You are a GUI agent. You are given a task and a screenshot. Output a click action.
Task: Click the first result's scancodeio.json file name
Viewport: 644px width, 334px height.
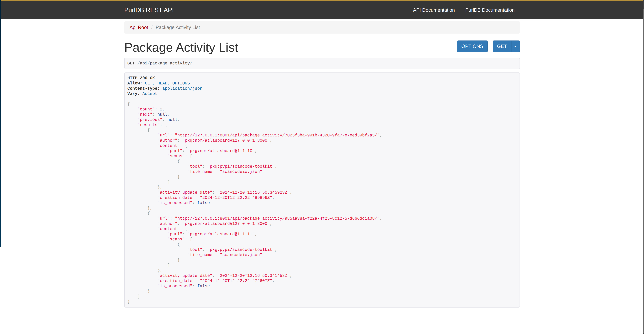(x=241, y=172)
